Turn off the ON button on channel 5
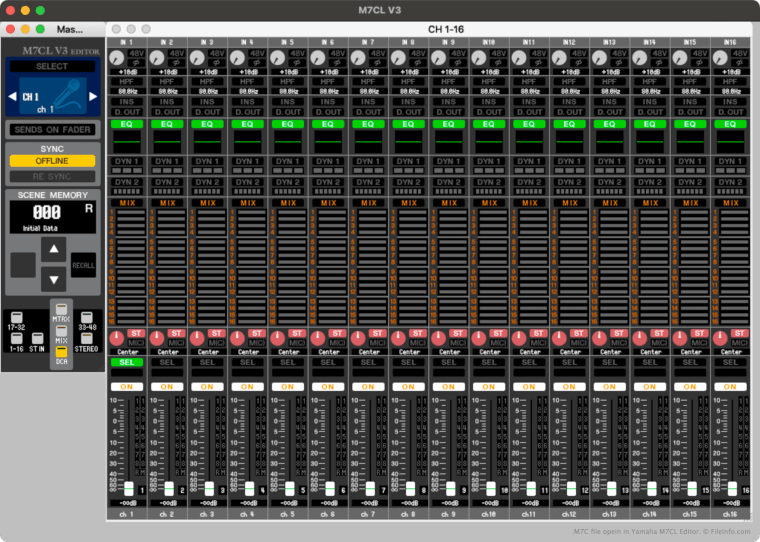 (288, 386)
